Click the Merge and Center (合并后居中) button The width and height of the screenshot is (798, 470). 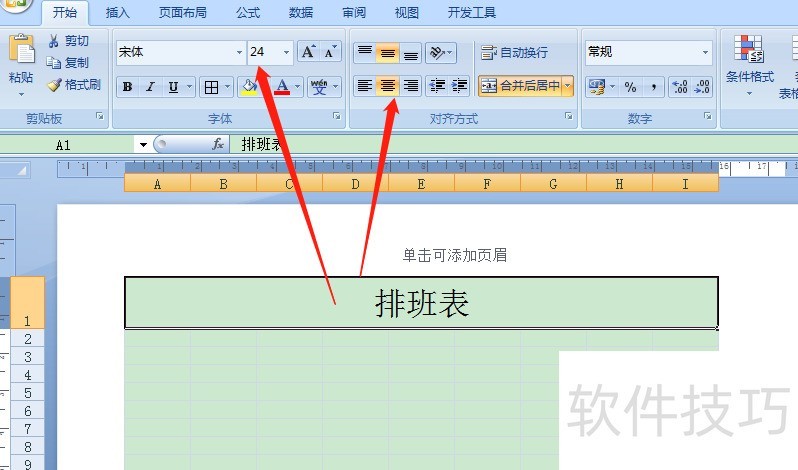click(x=520, y=87)
